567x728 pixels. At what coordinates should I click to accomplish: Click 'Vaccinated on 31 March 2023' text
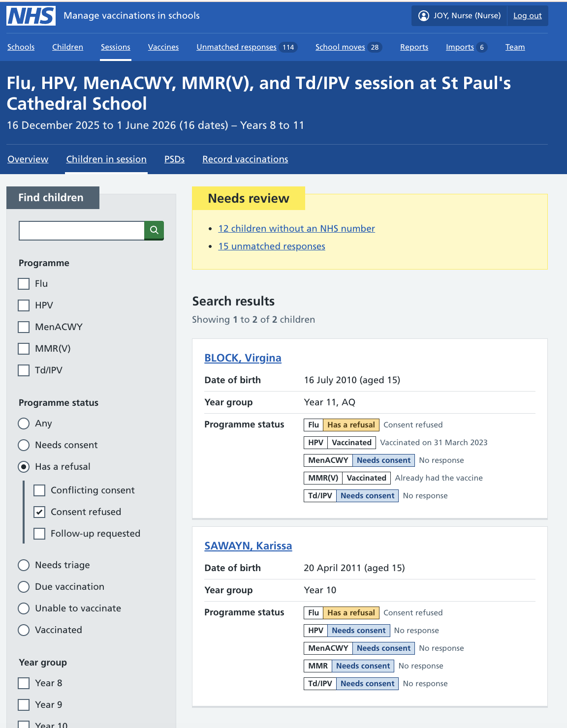434,443
